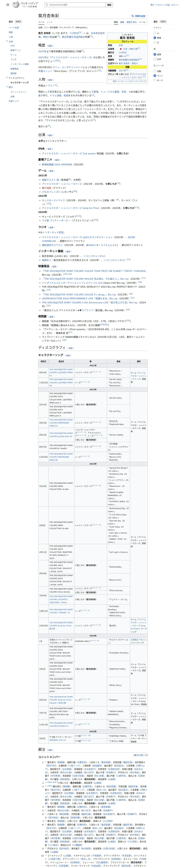Switch to ダーク color mode
Screen dimensions: 186x868
coord(155,80)
